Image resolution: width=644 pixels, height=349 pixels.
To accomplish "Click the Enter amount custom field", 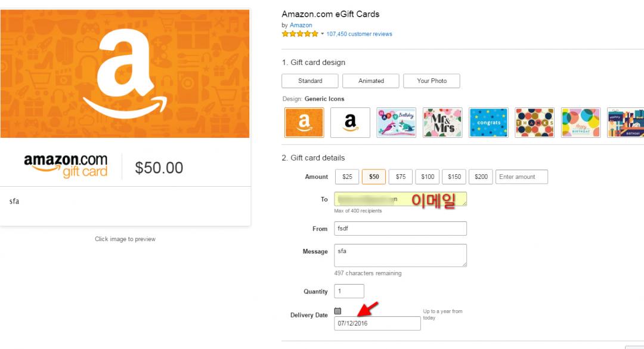I will (x=521, y=177).
